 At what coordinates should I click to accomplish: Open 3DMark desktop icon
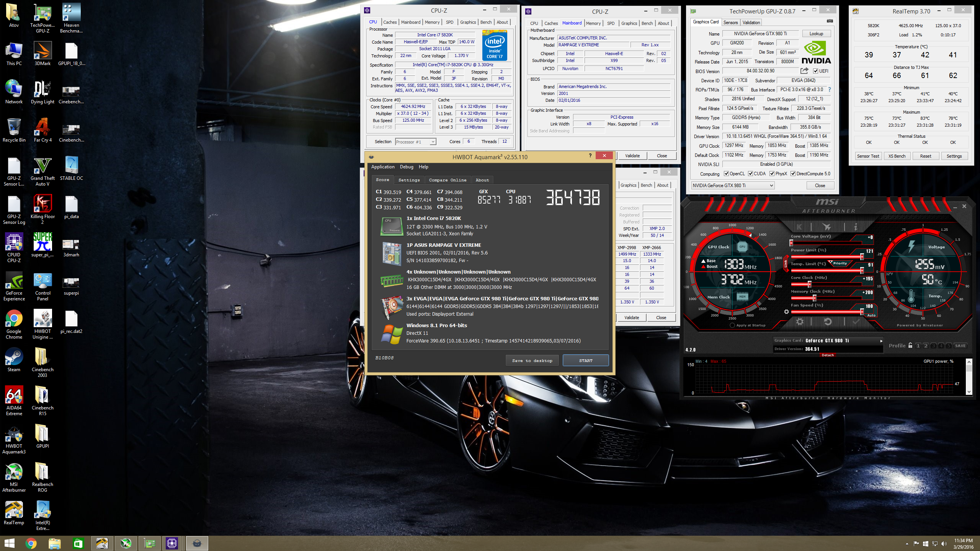click(42, 54)
